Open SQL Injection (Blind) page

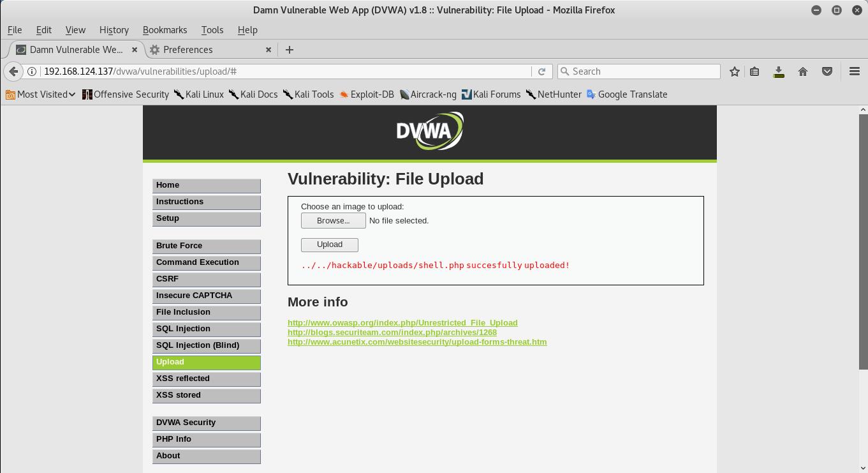pos(207,346)
